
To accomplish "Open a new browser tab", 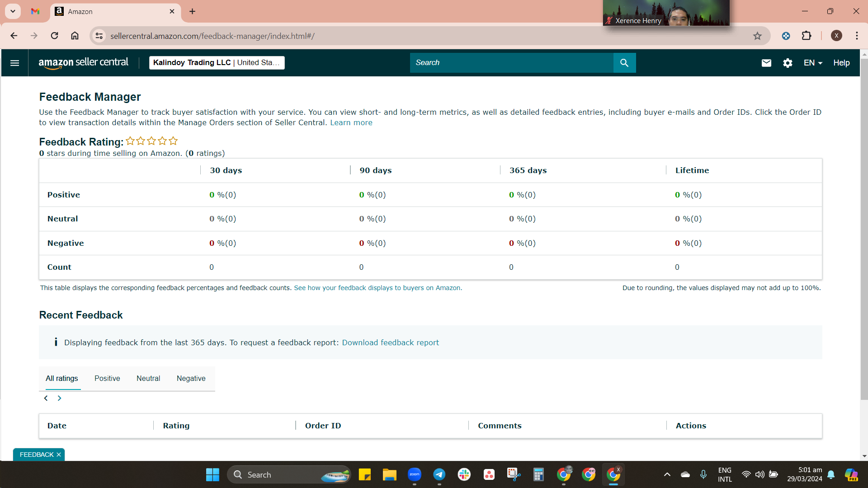I will (193, 11).
